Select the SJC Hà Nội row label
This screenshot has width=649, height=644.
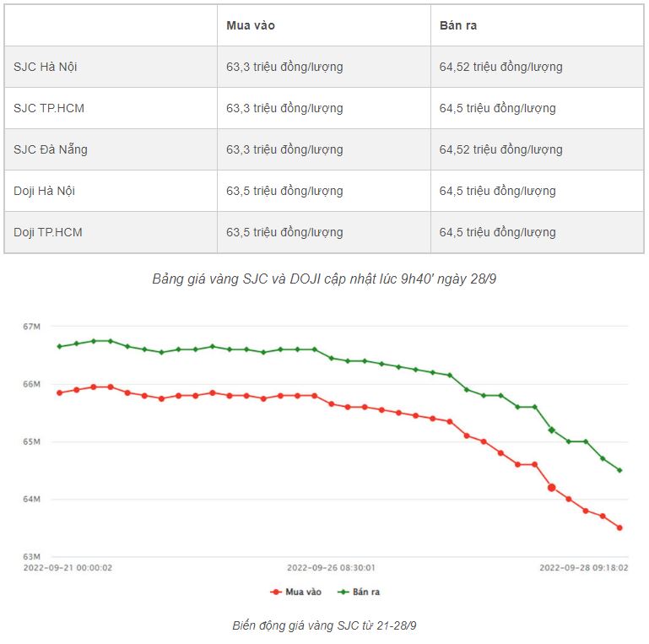pos(46,67)
